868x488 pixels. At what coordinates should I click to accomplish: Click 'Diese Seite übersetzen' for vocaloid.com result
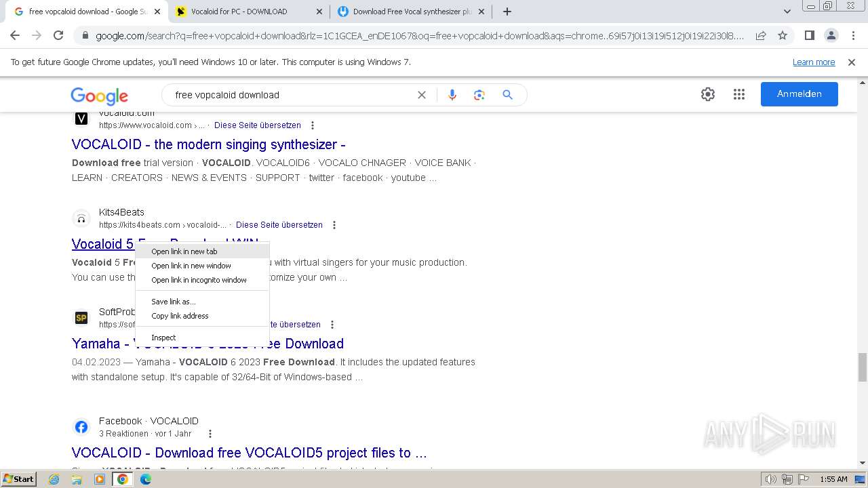point(258,125)
